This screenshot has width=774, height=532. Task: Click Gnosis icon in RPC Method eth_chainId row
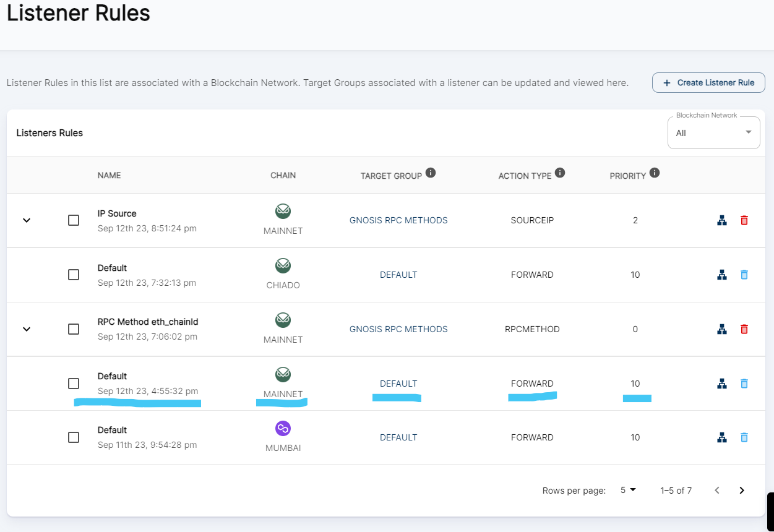point(283,320)
